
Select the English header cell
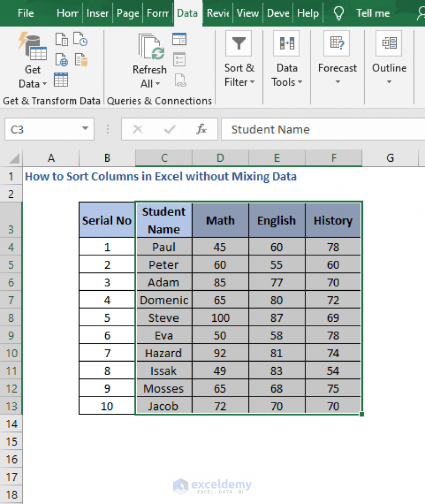(x=277, y=220)
